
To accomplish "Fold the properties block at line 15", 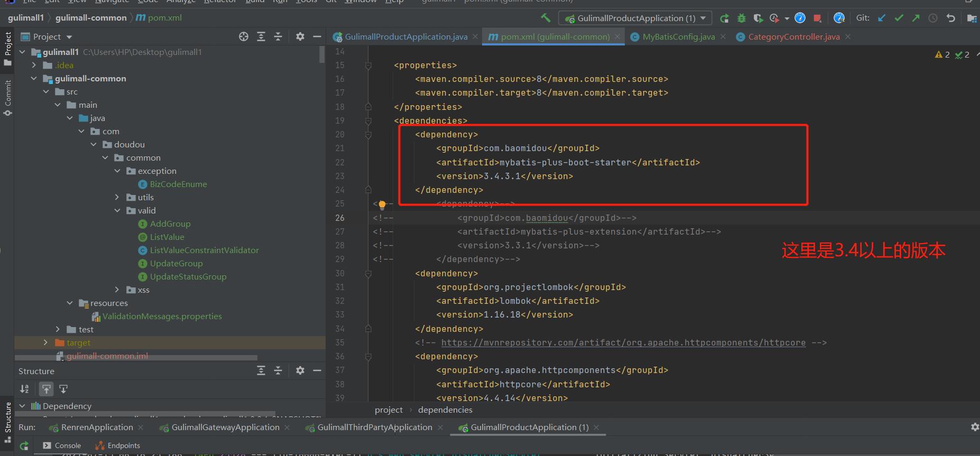I will pyautogui.click(x=368, y=66).
